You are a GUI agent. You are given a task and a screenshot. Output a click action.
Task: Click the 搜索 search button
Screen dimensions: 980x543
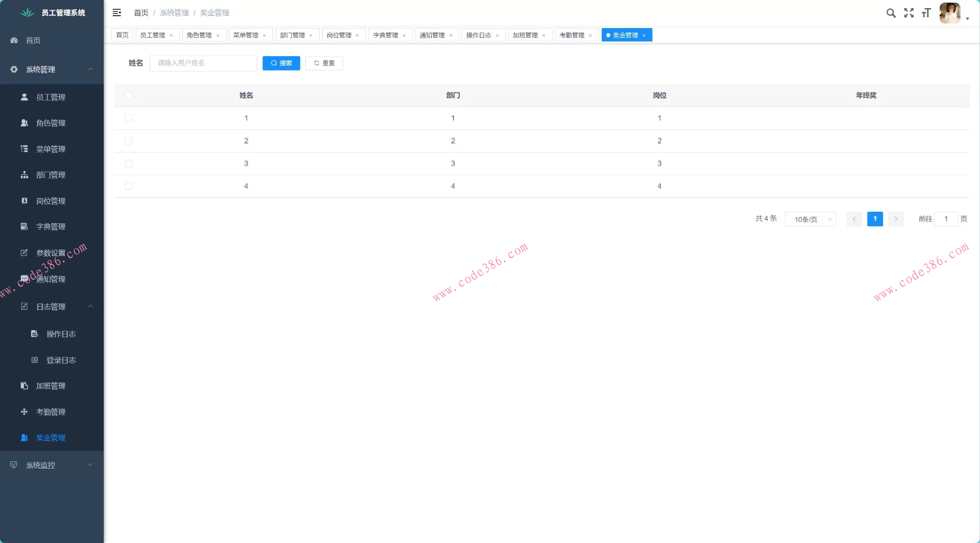point(281,63)
